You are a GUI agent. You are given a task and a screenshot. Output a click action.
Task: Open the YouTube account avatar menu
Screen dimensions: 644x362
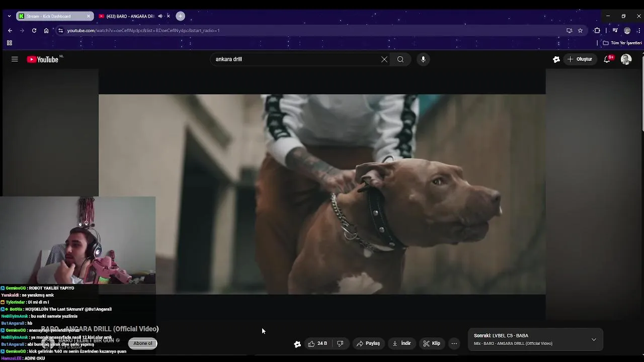click(626, 59)
